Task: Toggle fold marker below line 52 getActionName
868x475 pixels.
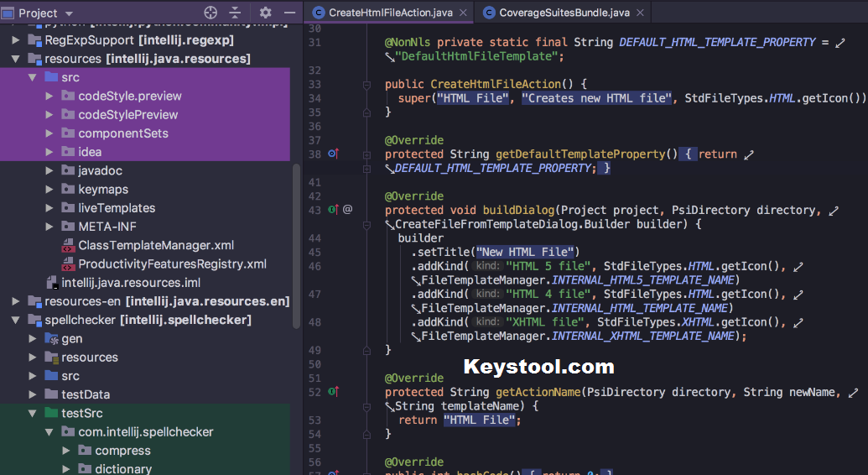Action: coord(366,406)
